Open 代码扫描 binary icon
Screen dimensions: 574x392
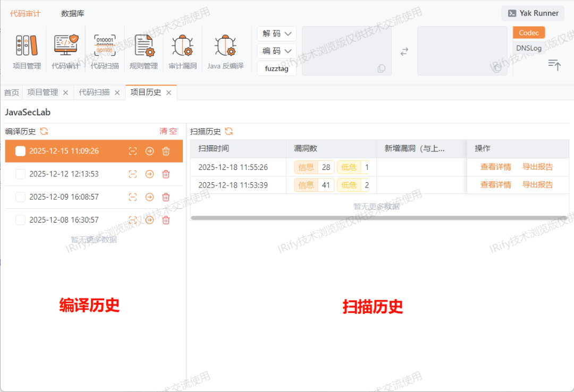[105, 45]
